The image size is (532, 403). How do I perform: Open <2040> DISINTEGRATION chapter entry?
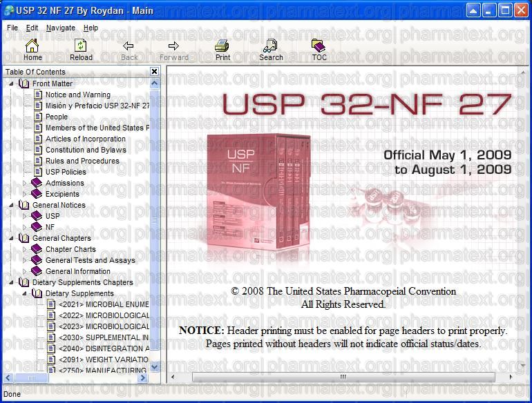click(x=104, y=348)
